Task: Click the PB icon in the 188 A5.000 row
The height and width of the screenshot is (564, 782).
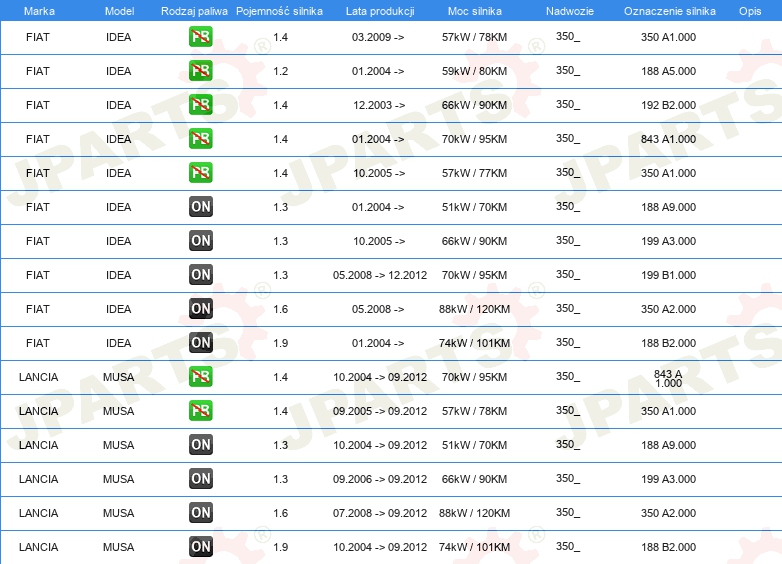Action: (x=200, y=71)
